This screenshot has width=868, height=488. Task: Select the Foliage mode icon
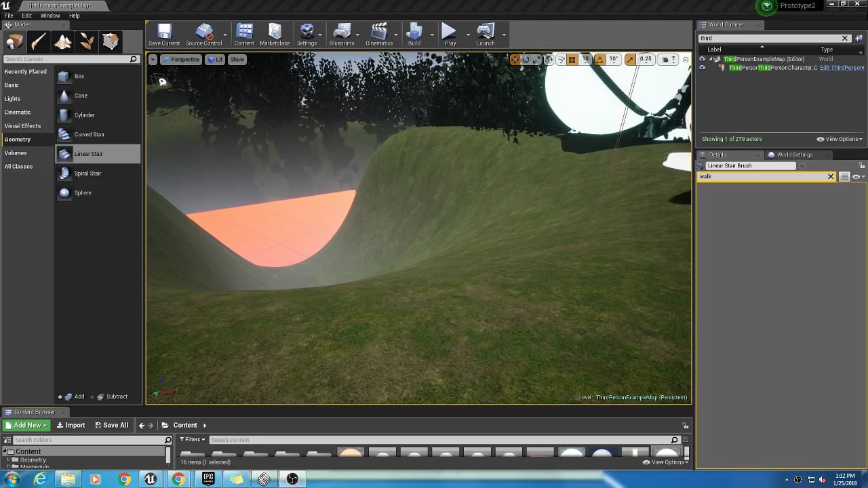(x=87, y=42)
